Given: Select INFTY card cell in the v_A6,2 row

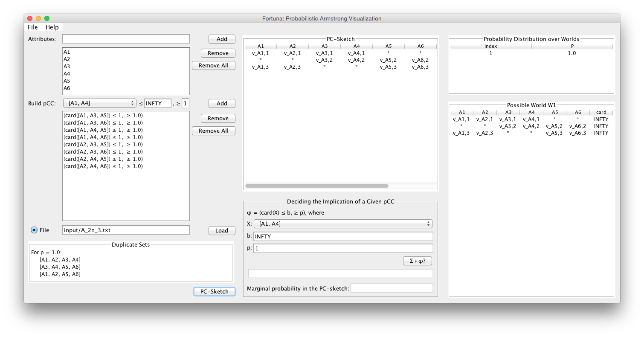Looking at the screenshot, I should pos(601,126).
